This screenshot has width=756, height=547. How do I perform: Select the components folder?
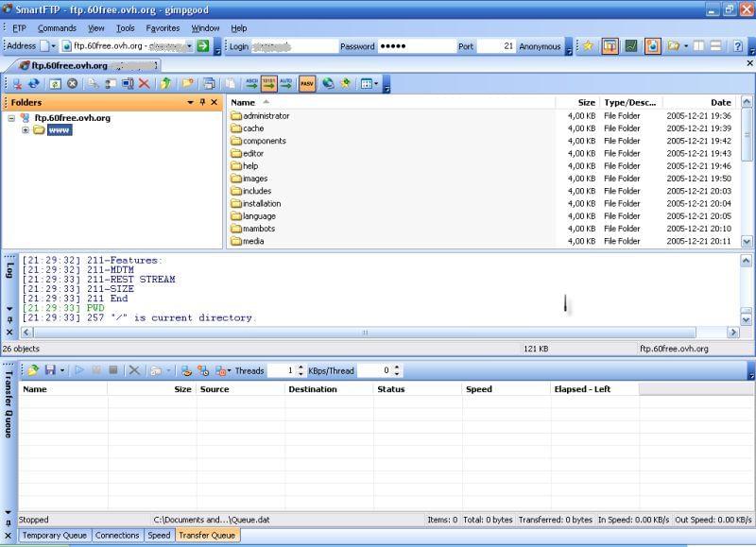(258, 141)
